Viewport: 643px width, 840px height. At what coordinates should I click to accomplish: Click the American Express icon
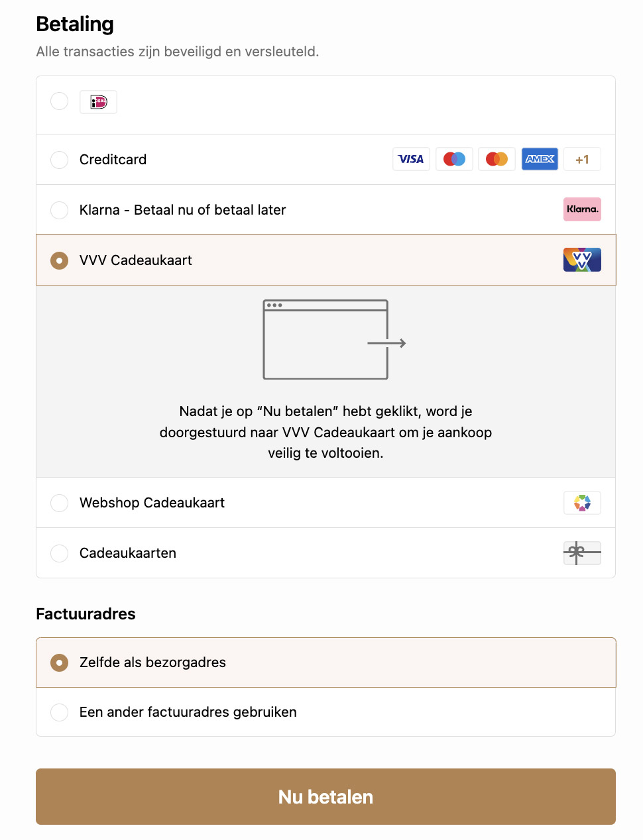540,159
